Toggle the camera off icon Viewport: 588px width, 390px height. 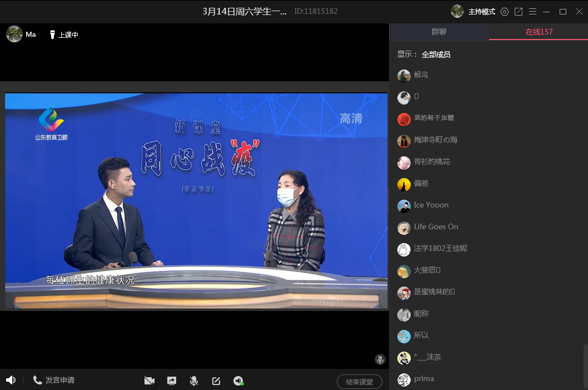[149, 381]
